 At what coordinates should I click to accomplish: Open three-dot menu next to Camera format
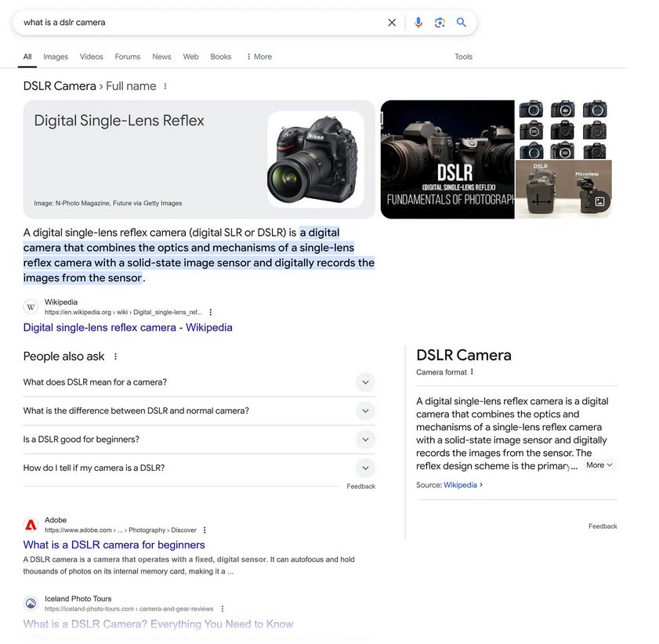click(472, 372)
